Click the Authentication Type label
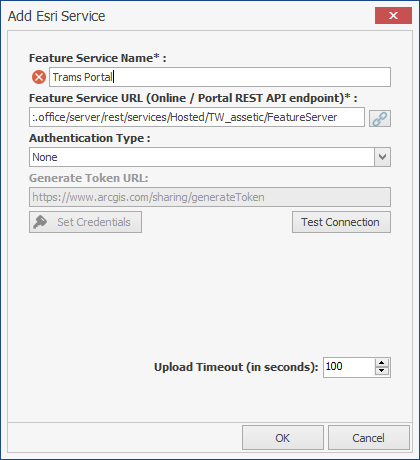Image resolution: width=420 pixels, height=460 pixels. (90, 138)
